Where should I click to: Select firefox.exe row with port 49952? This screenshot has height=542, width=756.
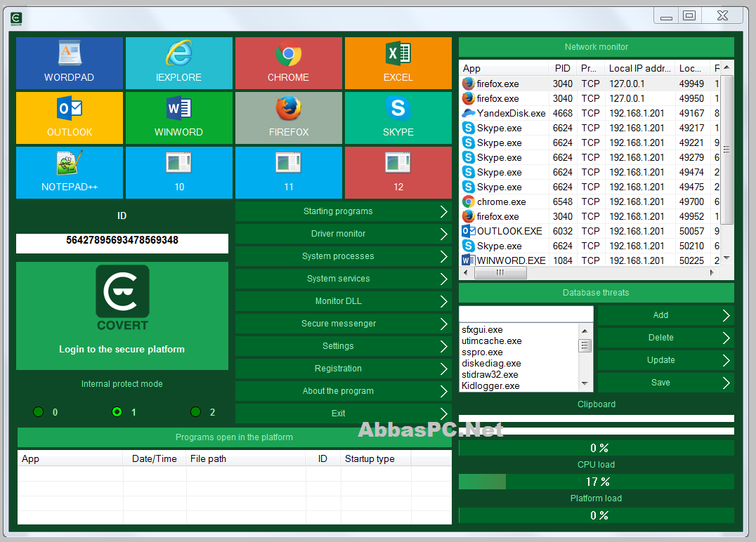click(591, 217)
